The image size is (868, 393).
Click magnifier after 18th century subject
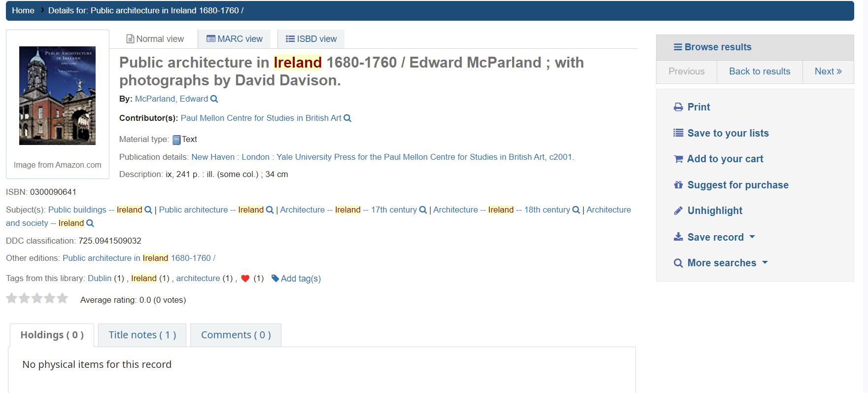pos(576,210)
